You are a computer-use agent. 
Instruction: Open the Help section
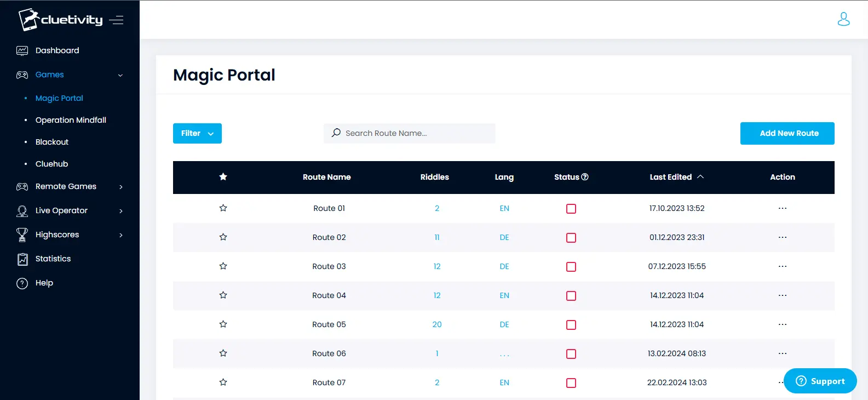pos(44,283)
